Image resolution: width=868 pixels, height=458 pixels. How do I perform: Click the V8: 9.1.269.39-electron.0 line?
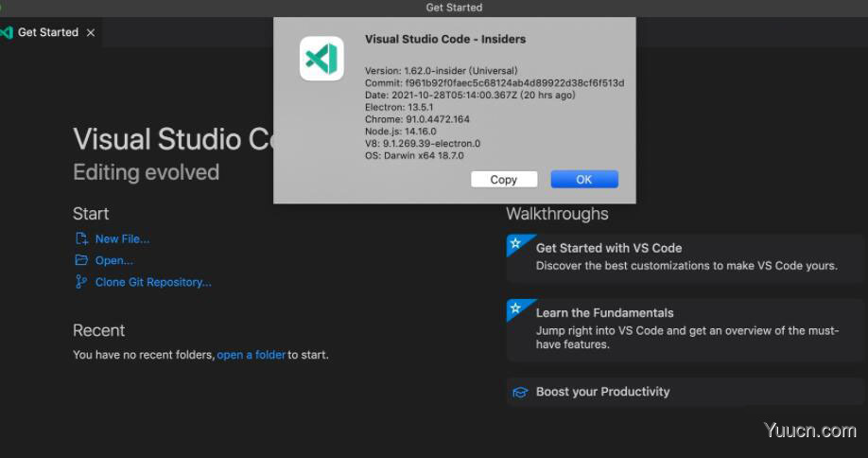[x=423, y=144]
